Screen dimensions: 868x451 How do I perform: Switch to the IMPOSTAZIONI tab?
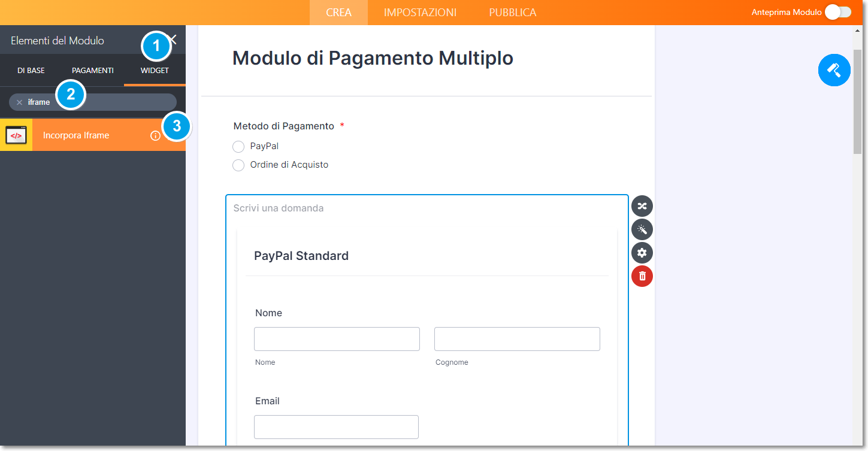420,13
